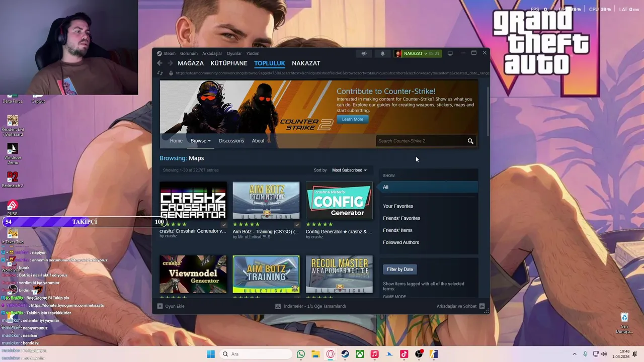644x362 pixels.
Task: Show Friends' Items
Action: click(x=397, y=230)
